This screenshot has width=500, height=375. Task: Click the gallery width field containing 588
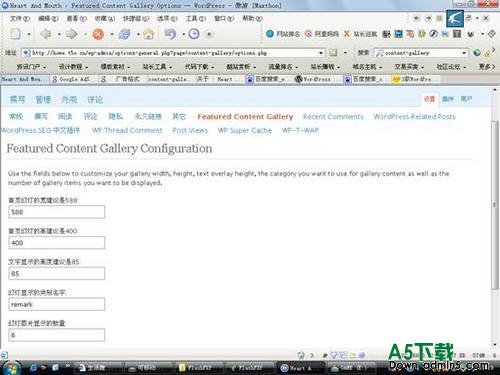coord(57,212)
